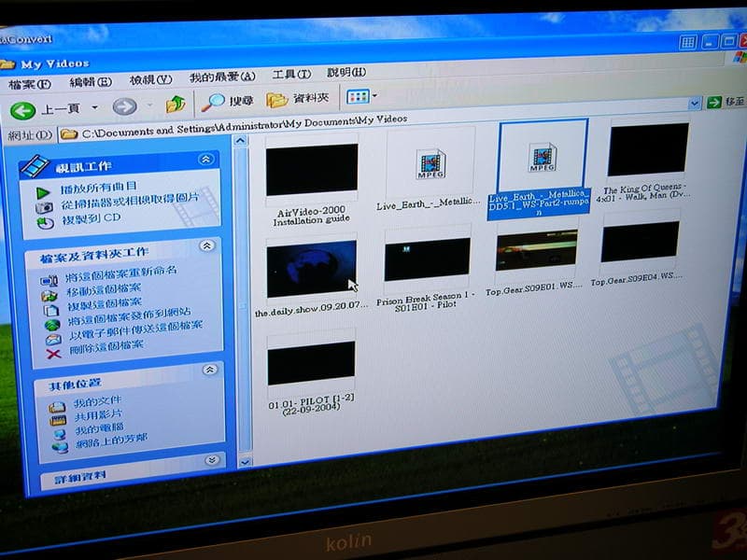Collapse the Video Tasks panel chevron
The image size is (747, 560).
(x=205, y=160)
